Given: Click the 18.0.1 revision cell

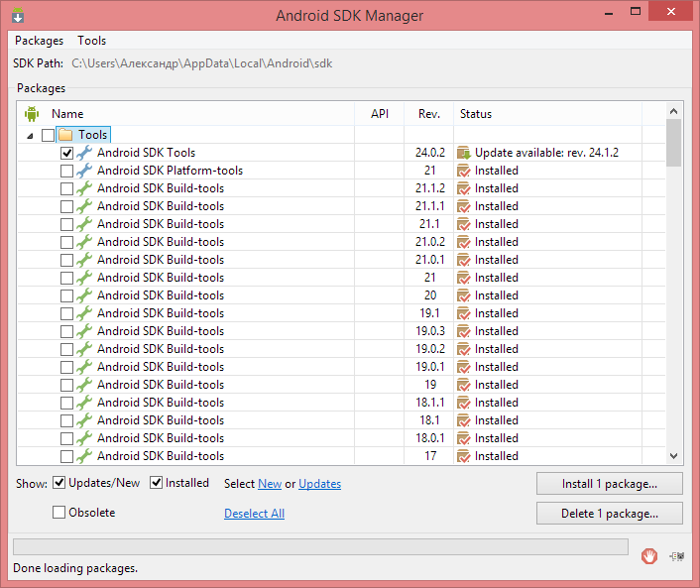Looking at the screenshot, I should (430, 438).
